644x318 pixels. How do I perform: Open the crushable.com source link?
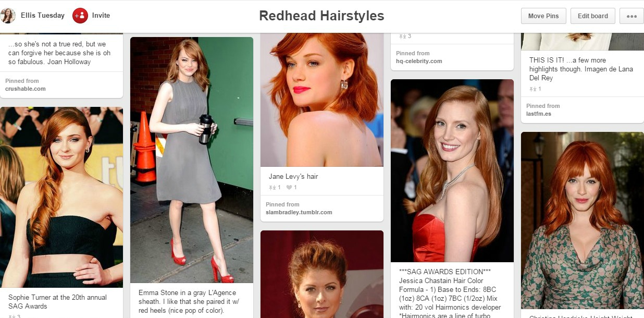(x=26, y=89)
